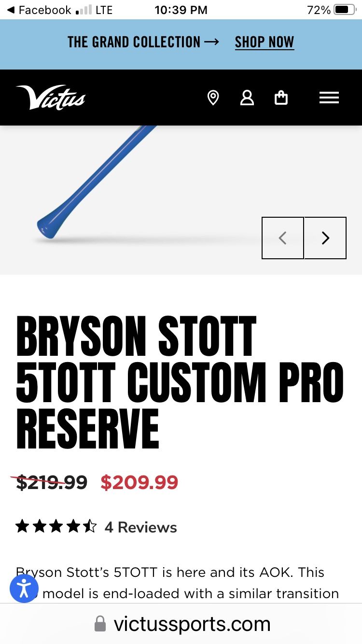
Task: Tap the victussports.com address bar
Action: (x=192, y=624)
